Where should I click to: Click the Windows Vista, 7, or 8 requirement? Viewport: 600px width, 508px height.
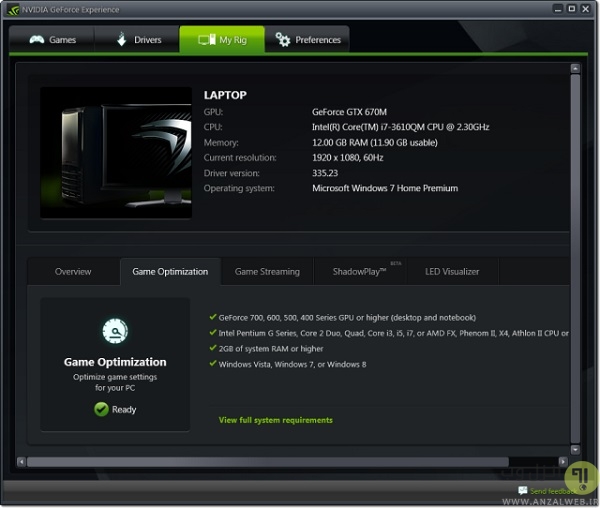292,365
